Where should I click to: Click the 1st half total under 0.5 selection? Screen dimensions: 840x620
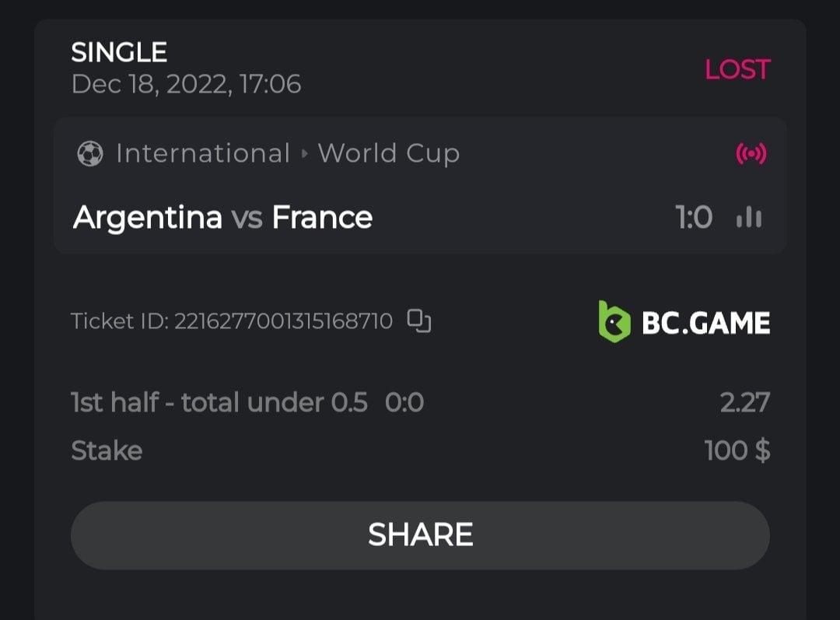coord(219,403)
